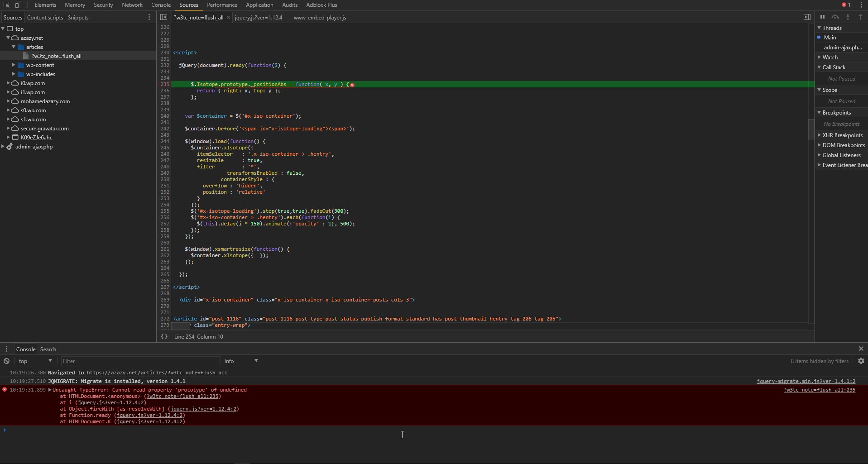
Task: Close the ?w3tc_note=flush_all file tab
Action: [228, 17]
